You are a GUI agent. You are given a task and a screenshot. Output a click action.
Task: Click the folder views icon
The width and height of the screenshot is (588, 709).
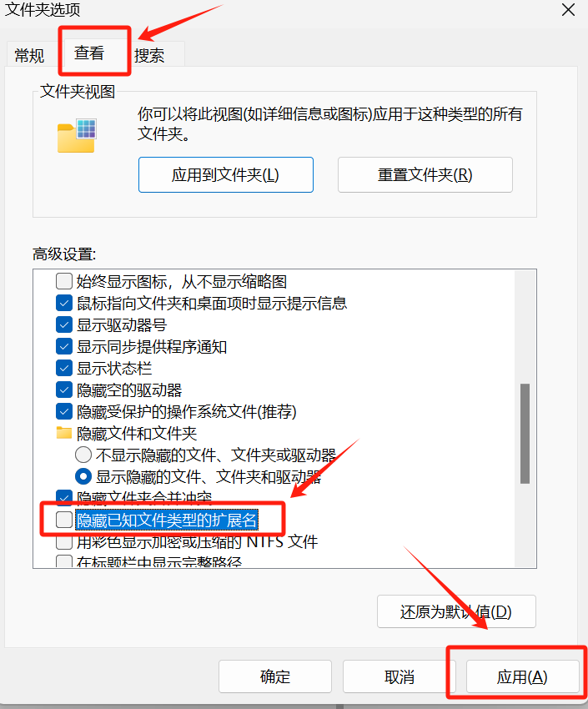(x=77, y=136)
